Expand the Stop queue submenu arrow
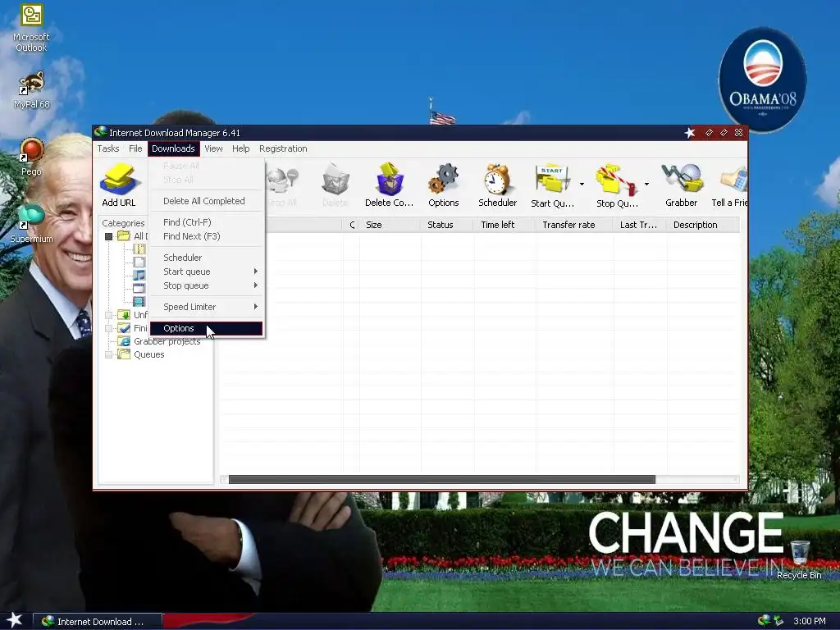The height and width of the screenshot is (630, 840). coord(256,285)
